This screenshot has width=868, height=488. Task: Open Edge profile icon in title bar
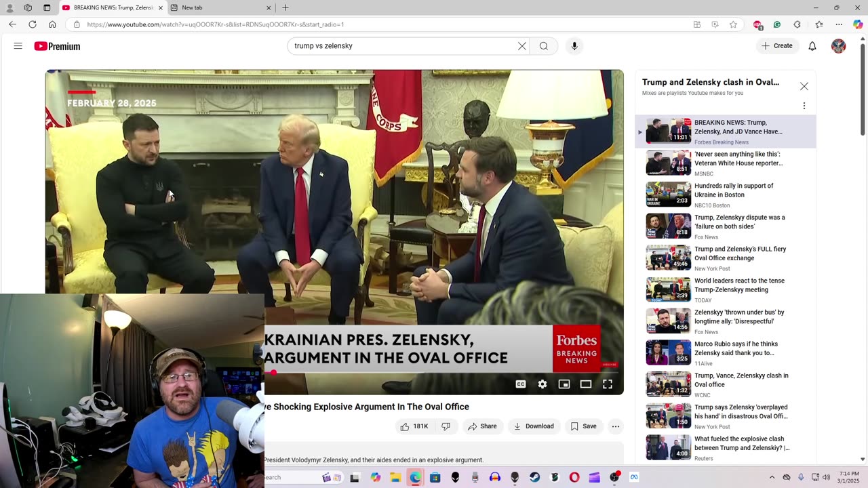(x=9, y=7)
